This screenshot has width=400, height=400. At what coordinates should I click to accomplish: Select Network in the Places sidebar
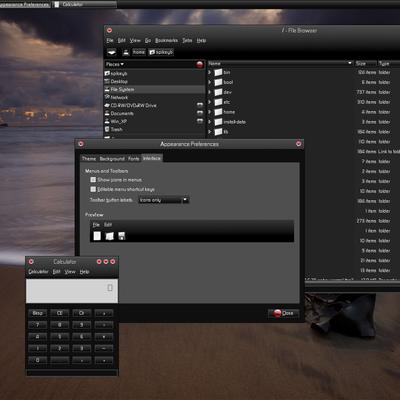pos(154,97)
